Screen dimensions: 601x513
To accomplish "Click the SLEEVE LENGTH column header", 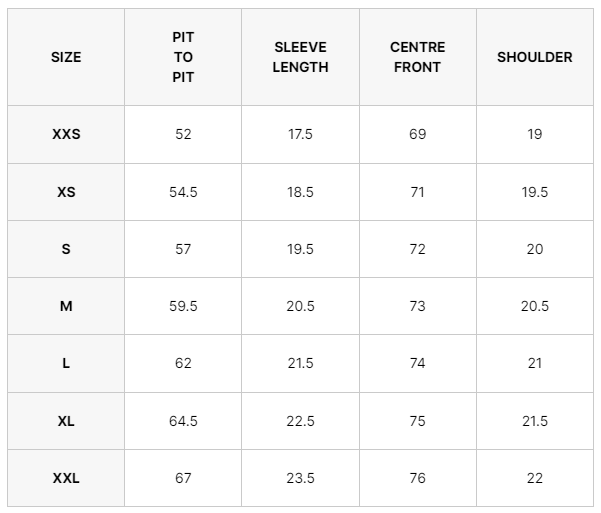I will 300,57.
